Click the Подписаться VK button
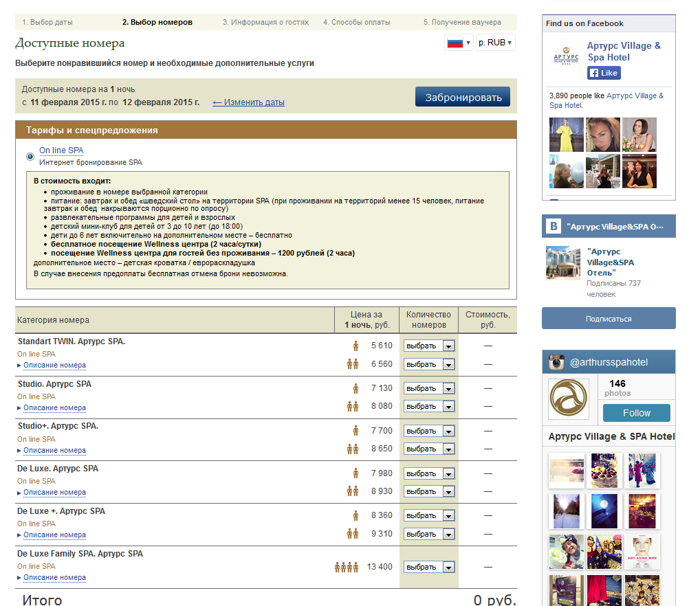This screenshot has height=606, width=700. click(609, 318)
